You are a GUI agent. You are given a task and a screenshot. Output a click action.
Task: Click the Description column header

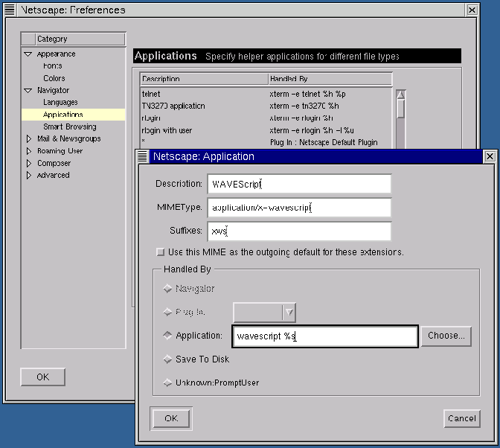coord(204,79)
